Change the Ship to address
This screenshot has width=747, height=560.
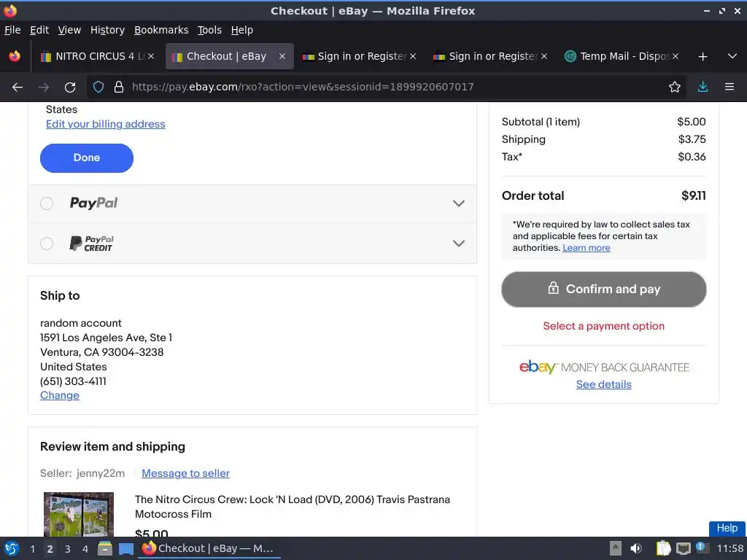(x=60, y=395)
